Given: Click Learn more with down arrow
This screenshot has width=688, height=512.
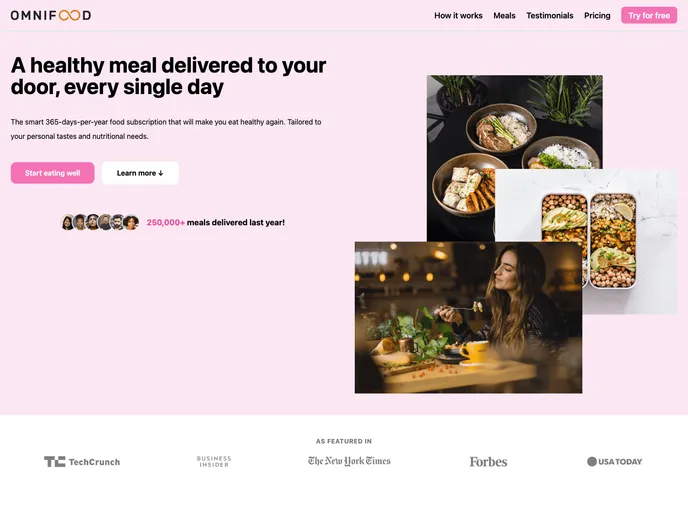Looking at the screenshot, I should click(140, 173).
